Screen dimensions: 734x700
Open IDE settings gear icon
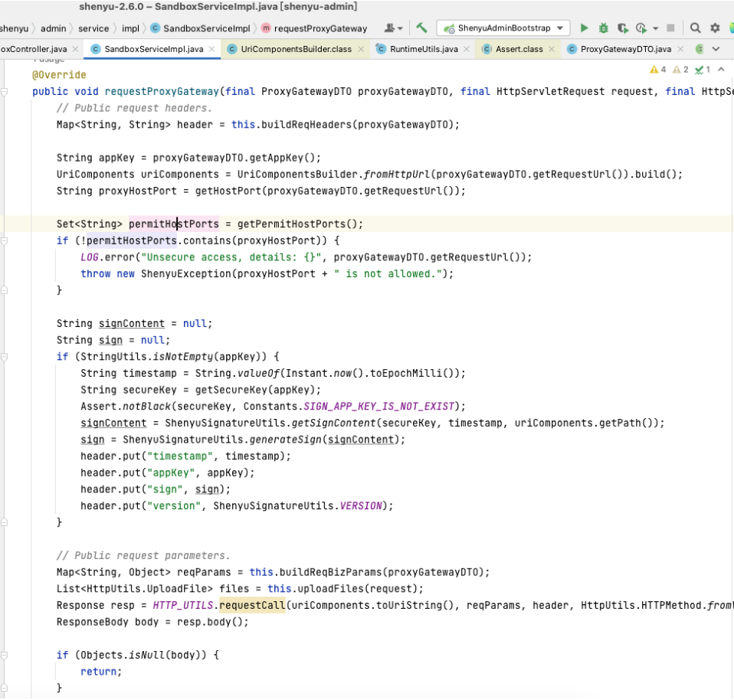[x=715, y=28]
